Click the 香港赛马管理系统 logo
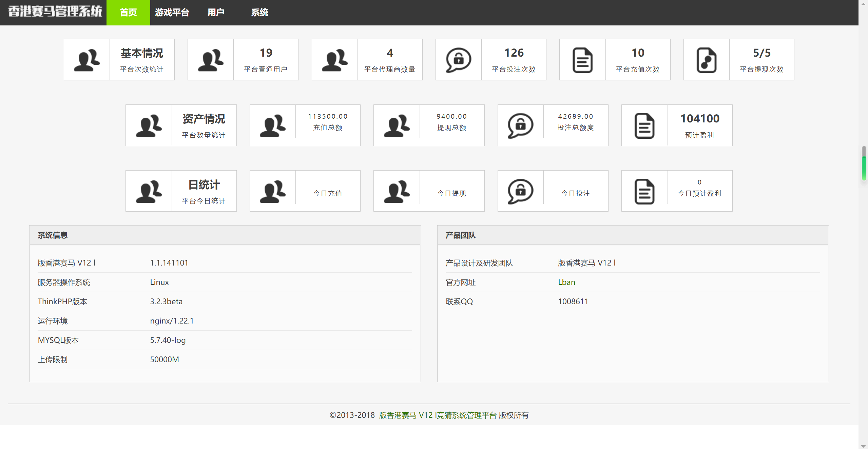 click(x=55, y=12)
